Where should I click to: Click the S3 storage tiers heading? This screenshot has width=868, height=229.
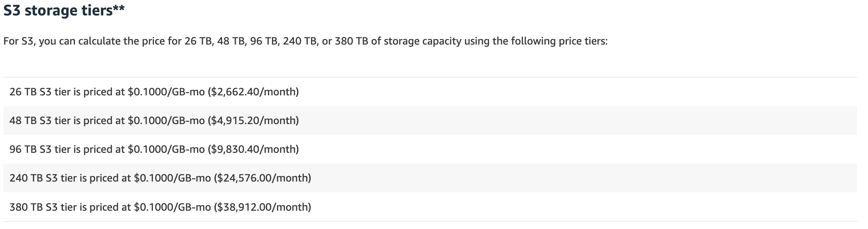point(64,10)
